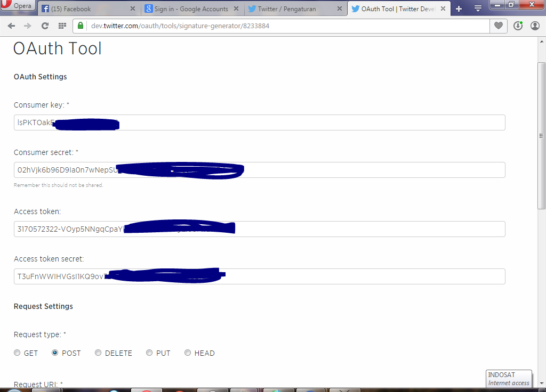Select GET request type
Image resolution: width=546 pixels, height=392 pixels.
[17, 353]
